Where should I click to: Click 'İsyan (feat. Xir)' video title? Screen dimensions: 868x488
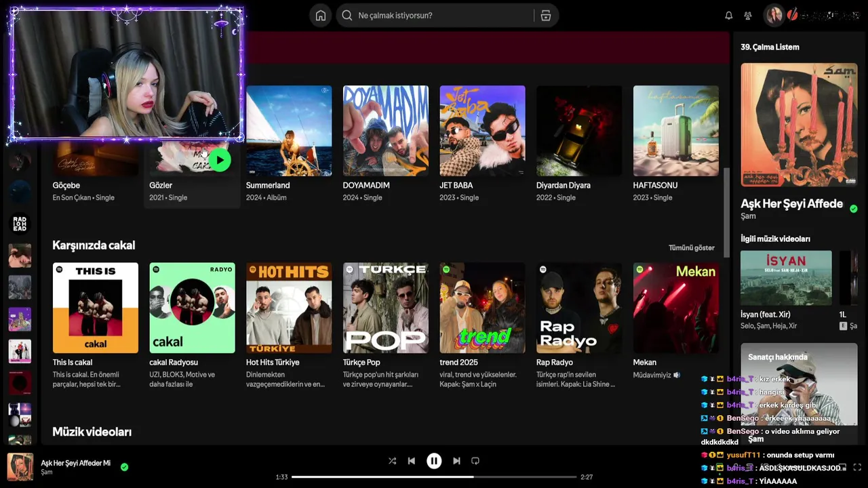tap(766, 314)
